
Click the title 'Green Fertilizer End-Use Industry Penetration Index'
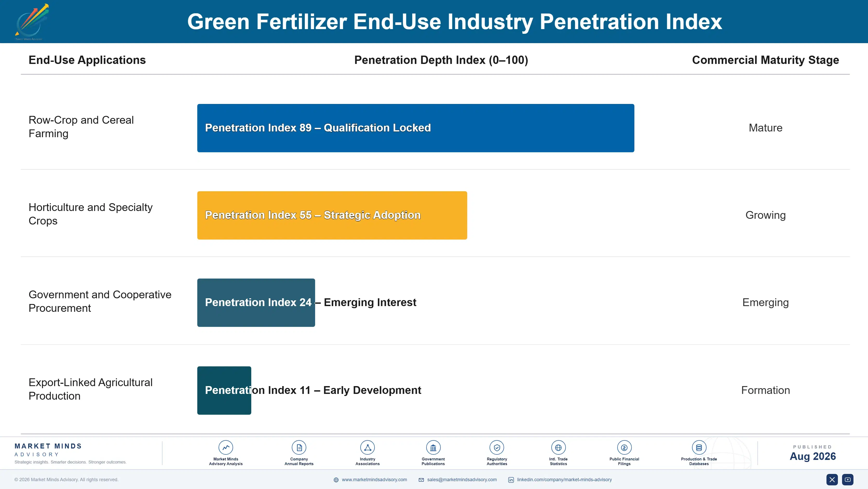455,22
